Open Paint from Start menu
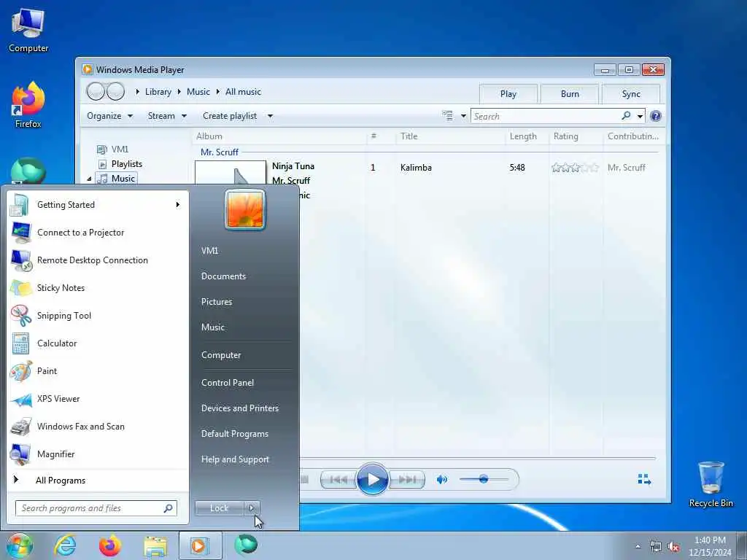The width and height of the screenshot is (747, 560). tap(97, 371)
